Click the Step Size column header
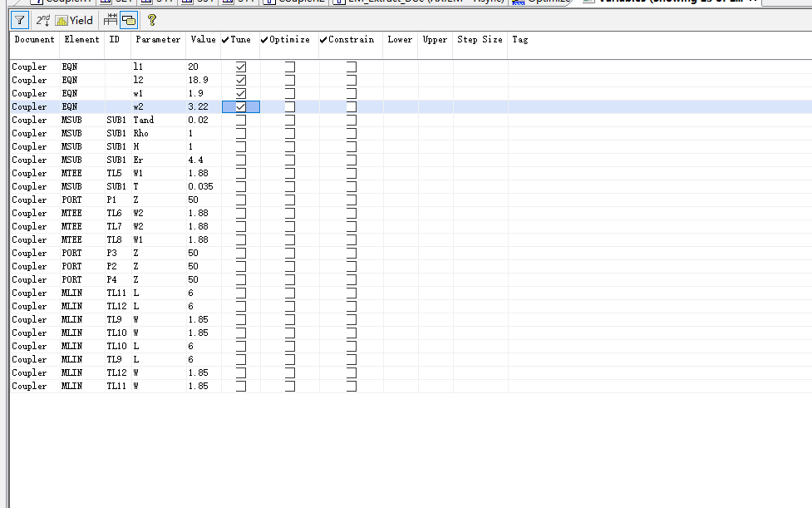 (480, 40)
